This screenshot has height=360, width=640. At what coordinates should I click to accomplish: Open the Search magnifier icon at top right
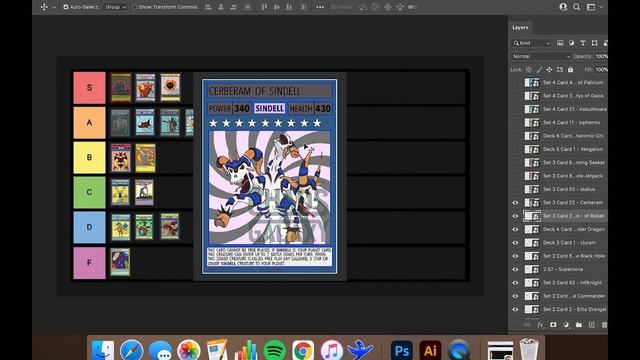577,7
